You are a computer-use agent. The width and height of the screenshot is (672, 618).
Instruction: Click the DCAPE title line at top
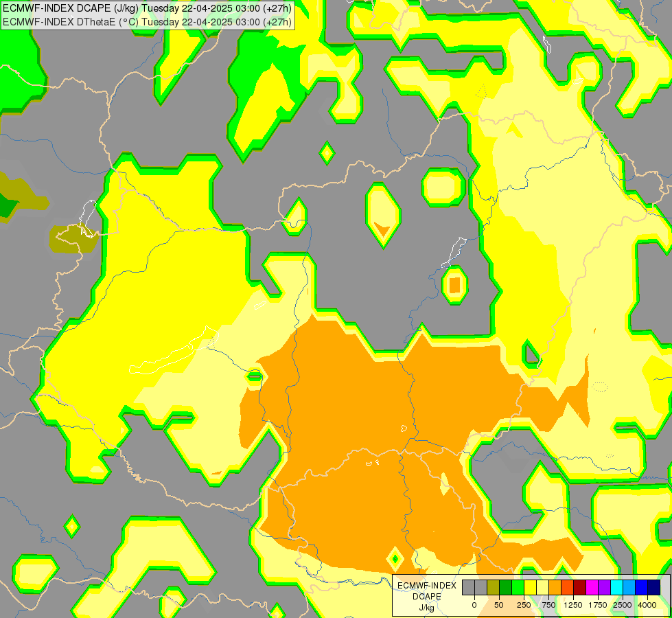[147, 8]
